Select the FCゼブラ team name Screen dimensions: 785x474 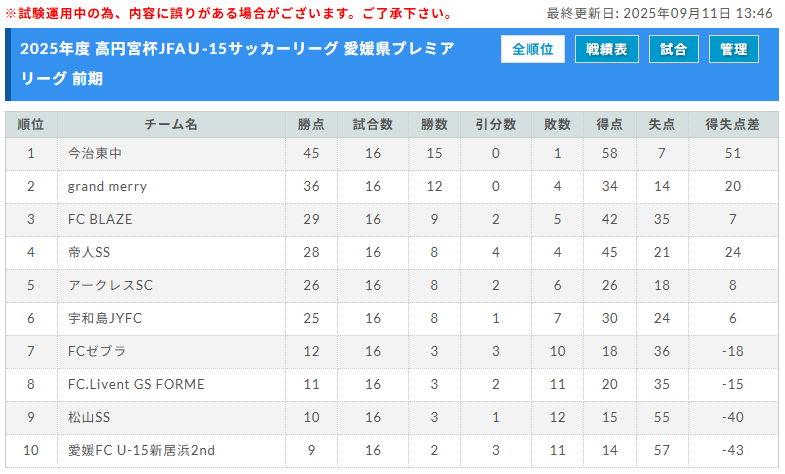tap(96, 352)
